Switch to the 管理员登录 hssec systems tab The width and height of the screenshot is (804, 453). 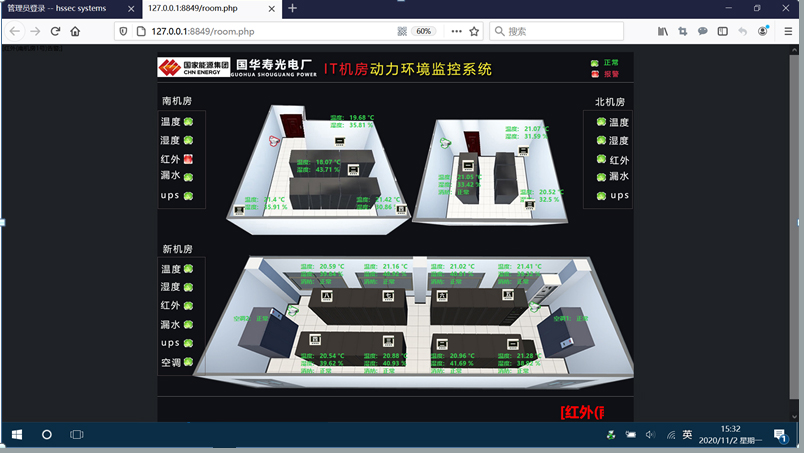pos(60,8)
